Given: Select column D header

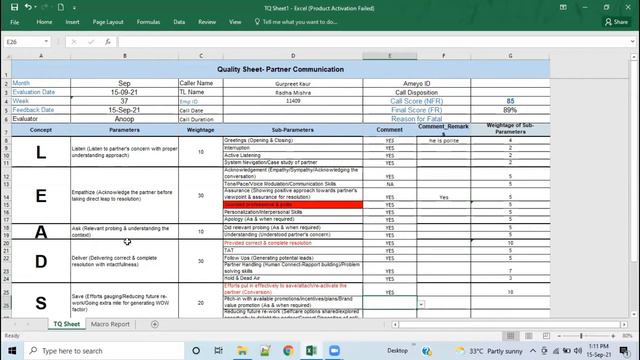Looking at the screenshot, I should click(x=293, y=56).
